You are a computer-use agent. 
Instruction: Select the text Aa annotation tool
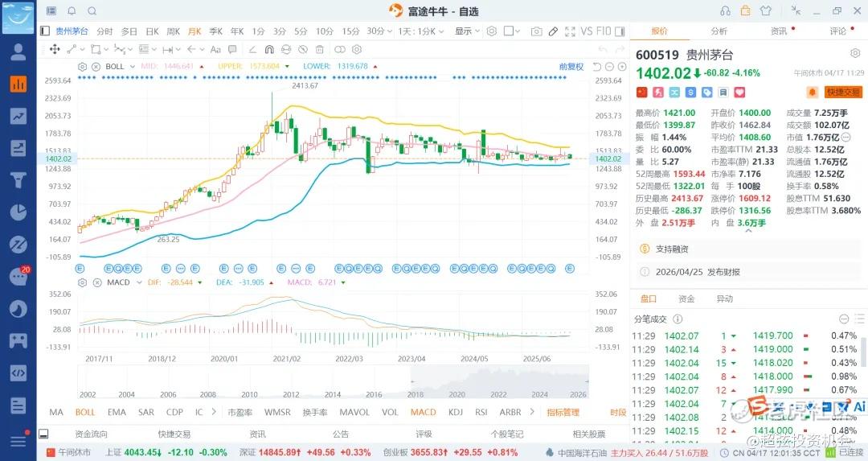215,49
